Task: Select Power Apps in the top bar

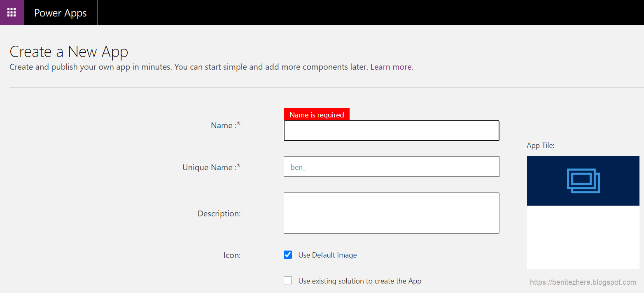Action: tap(61, 12)
